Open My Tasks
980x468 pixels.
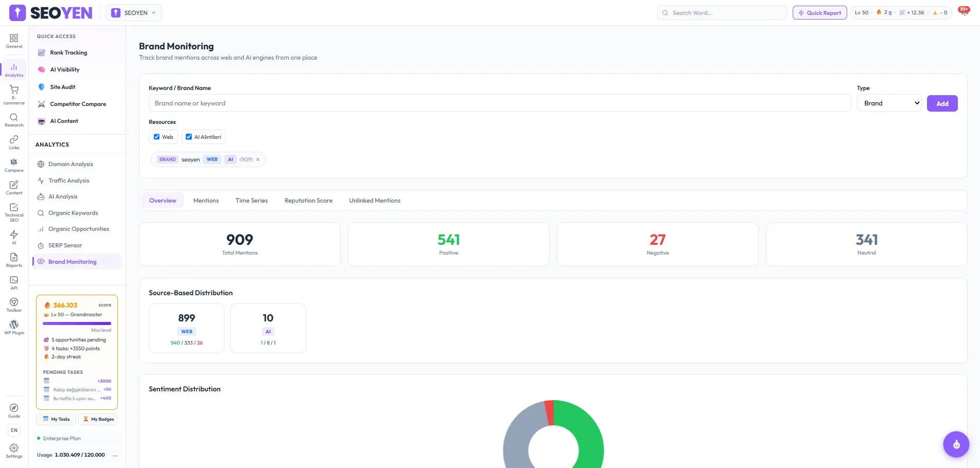coord(56,419)
